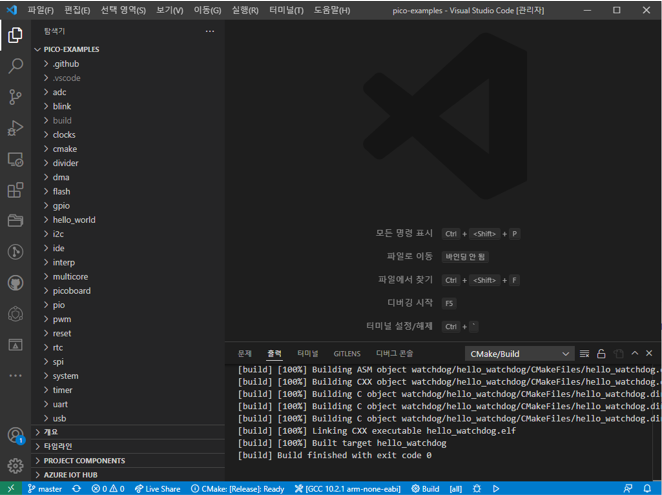Open 실행(R) menu
The image size is (662, 495).
[245, 11]
